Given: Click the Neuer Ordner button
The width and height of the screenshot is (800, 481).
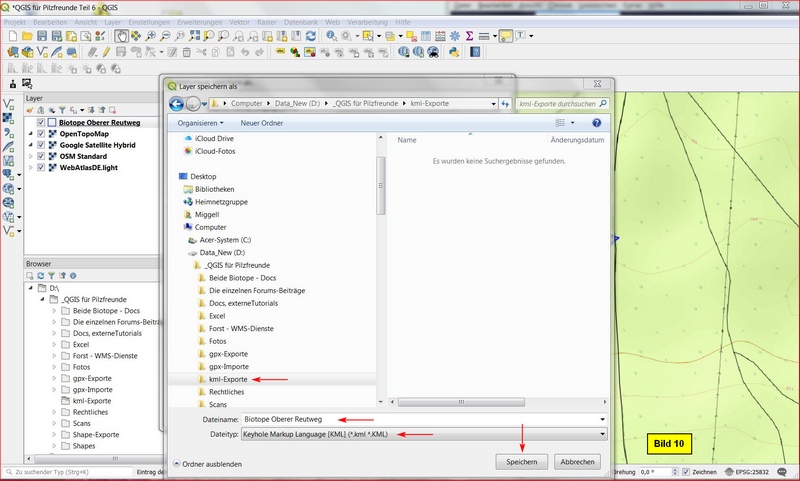Looking at the screenshot, I should (262, 123).
